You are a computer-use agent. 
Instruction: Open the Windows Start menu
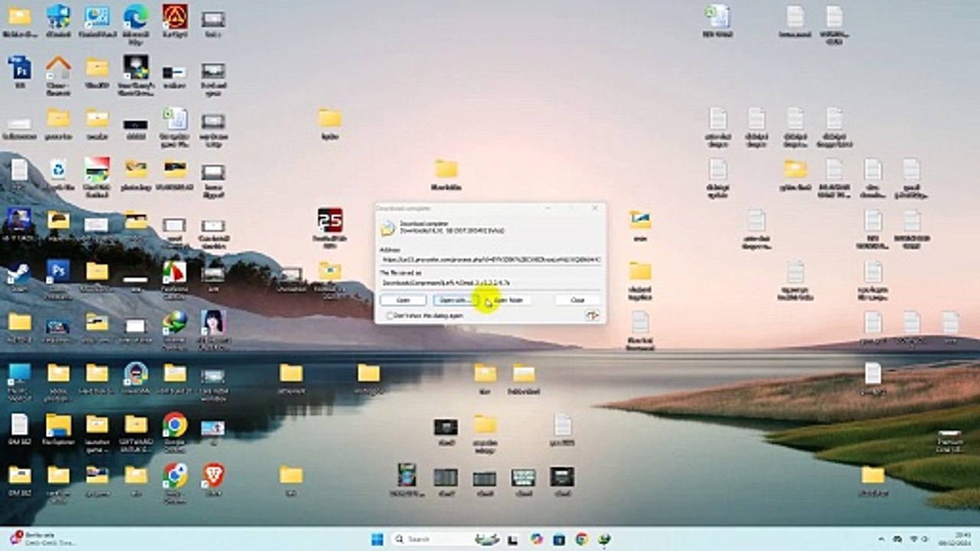(377, 539)
